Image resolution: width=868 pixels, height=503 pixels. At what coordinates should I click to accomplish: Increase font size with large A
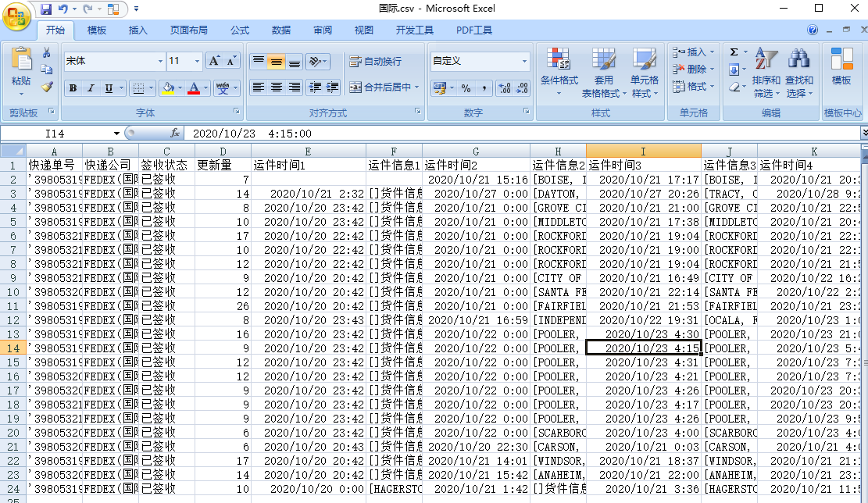[x=213, y=61]
